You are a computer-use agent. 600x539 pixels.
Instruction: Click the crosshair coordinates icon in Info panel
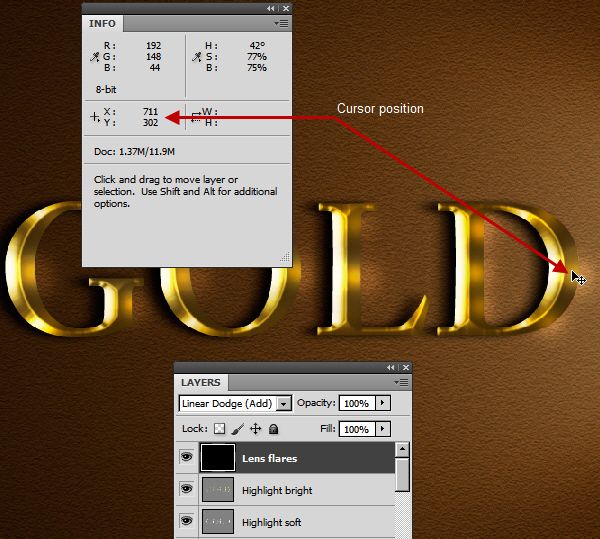(95, 117)
